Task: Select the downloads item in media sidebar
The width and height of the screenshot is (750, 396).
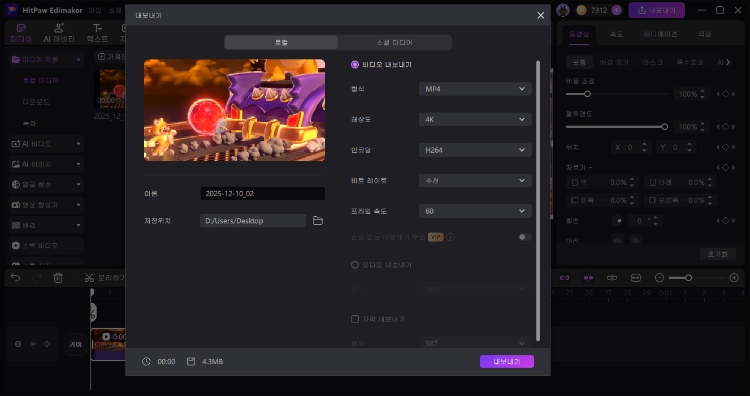Action: tap(36, 102)
